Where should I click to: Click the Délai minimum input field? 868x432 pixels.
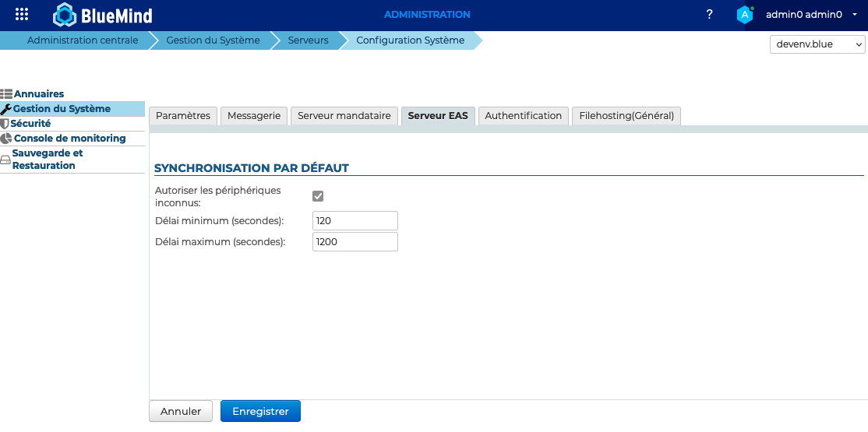click(355, 221)
